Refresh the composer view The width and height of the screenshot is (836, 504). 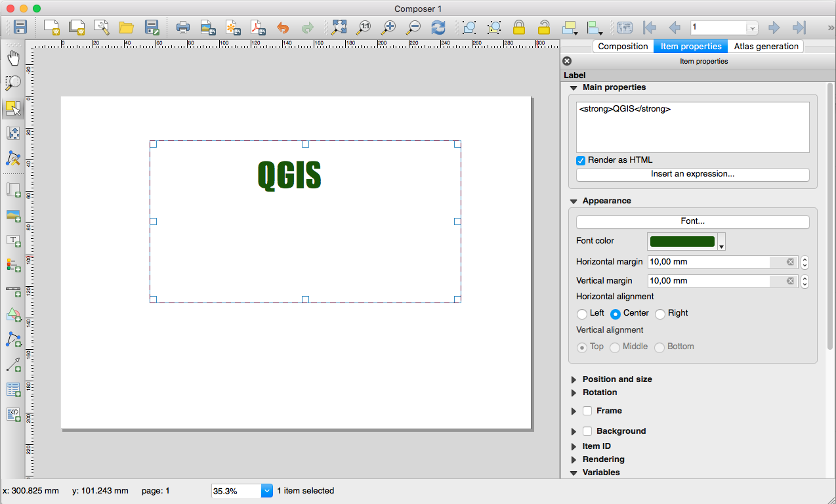pyautogui.click(x=438, y=28)
